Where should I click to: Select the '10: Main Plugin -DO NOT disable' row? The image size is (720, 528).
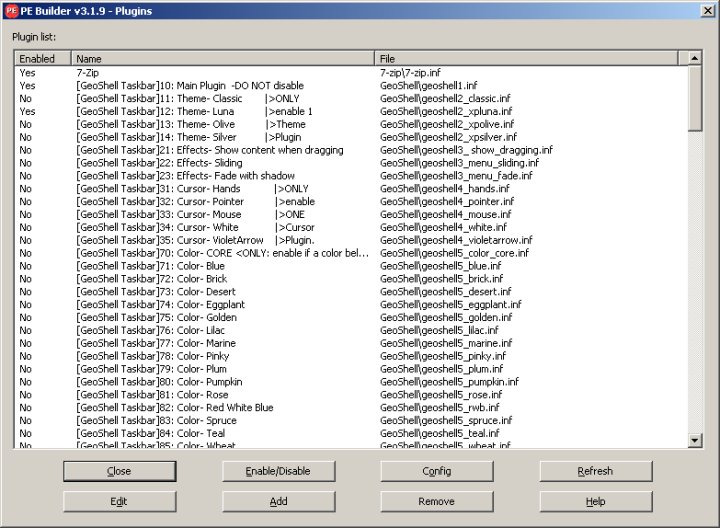pos(351,85)
